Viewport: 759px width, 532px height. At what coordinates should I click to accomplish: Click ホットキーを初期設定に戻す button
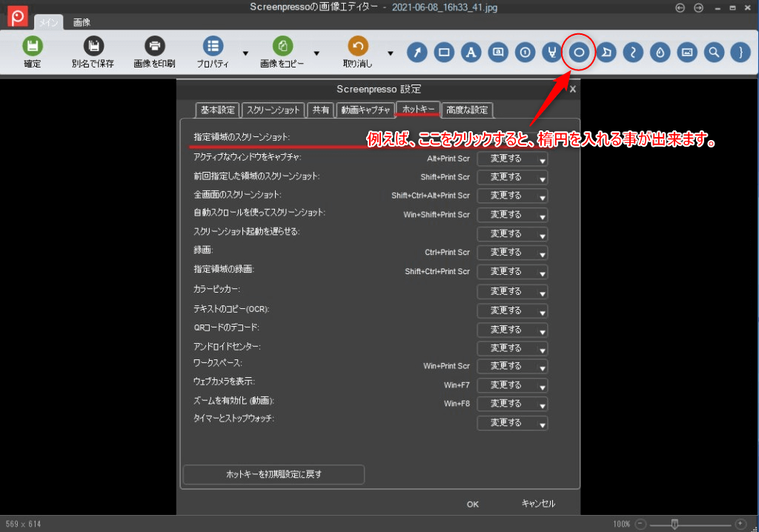click(274, 474)
